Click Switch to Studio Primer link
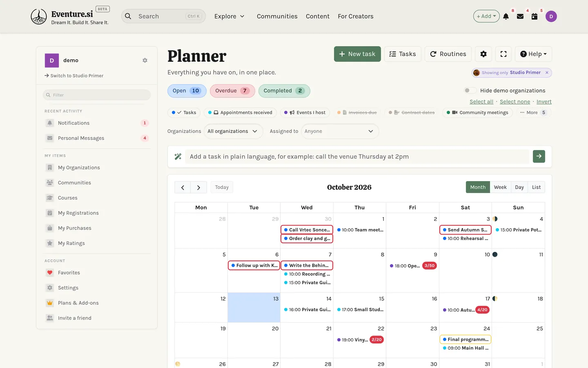The height and width of the screenshot is (368, 588). tap(74, 76)
